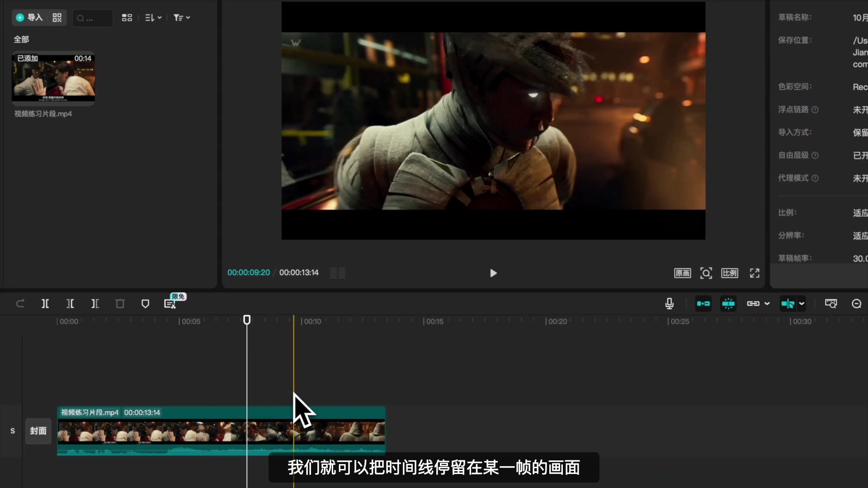Click the help icon beside 代理模式
The height and width of the screenshot is (488, 868).
click(815, 178)
